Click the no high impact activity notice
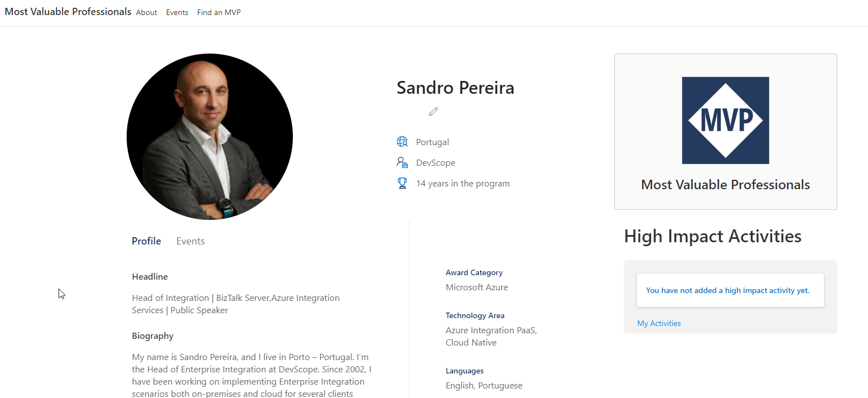This screenshot has width=868, height=398. 727,290
